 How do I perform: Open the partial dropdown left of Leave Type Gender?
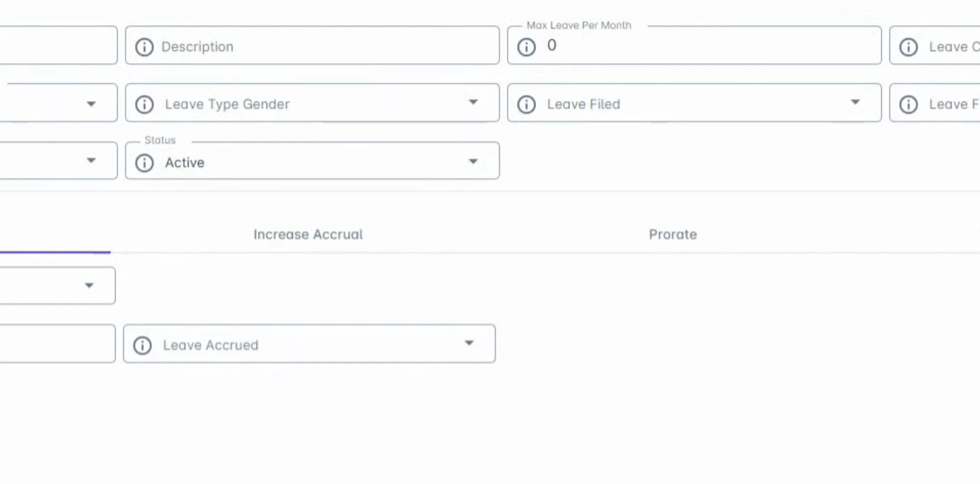click(x=91, y=104)
